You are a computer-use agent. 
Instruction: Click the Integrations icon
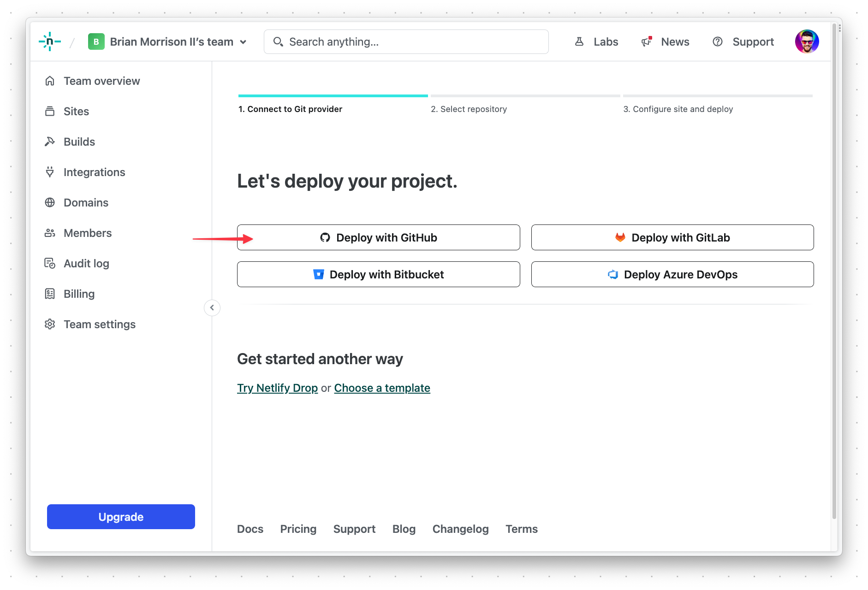[50, 172]
